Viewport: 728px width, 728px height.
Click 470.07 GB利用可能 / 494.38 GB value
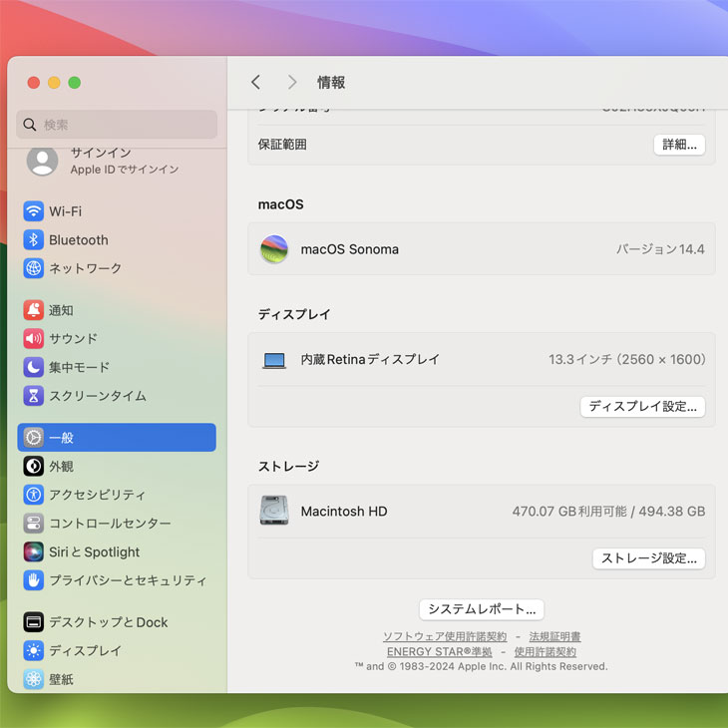click(x=608, y=512)
